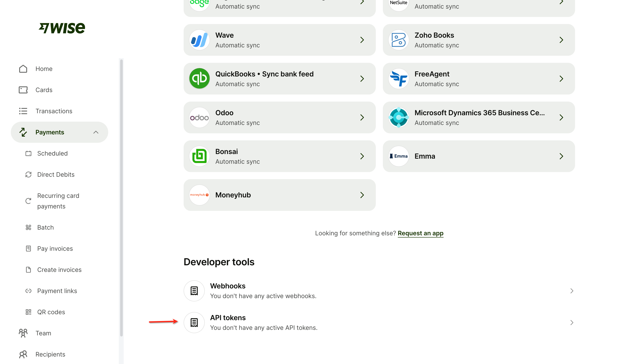The image size is (637, 364).
Task: Click the Payment links chain icon
Action: click(28, 291)
